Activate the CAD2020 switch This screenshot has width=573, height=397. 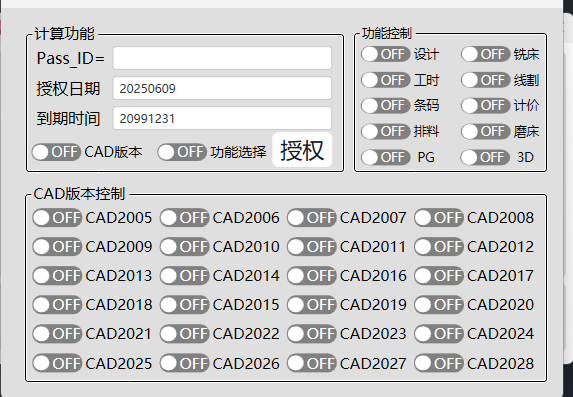[439, 305]
